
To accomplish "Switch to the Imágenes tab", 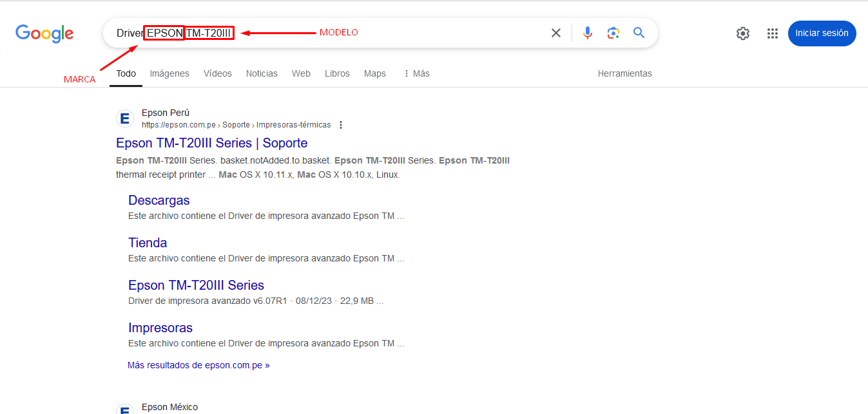I will [x=169, y=73].
